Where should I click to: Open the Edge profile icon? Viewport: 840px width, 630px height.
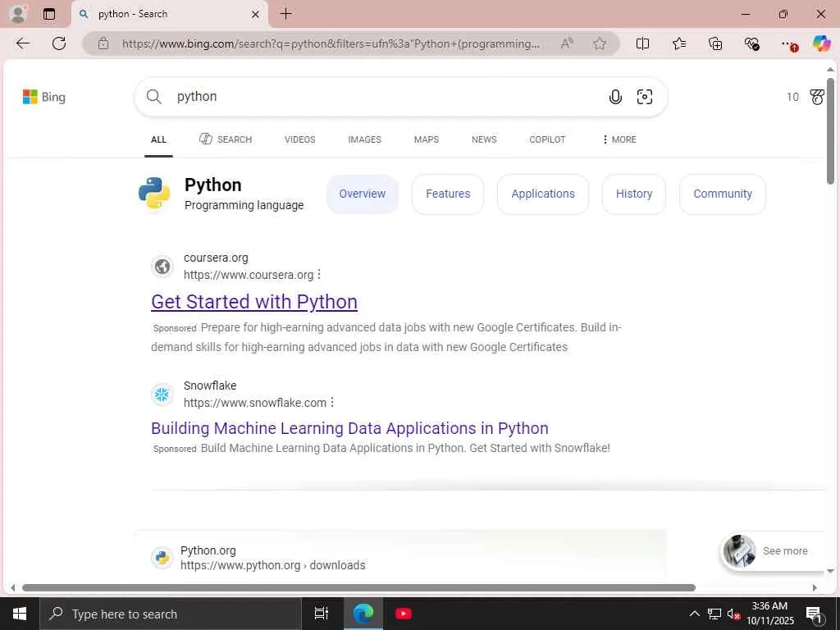(19, 14)
